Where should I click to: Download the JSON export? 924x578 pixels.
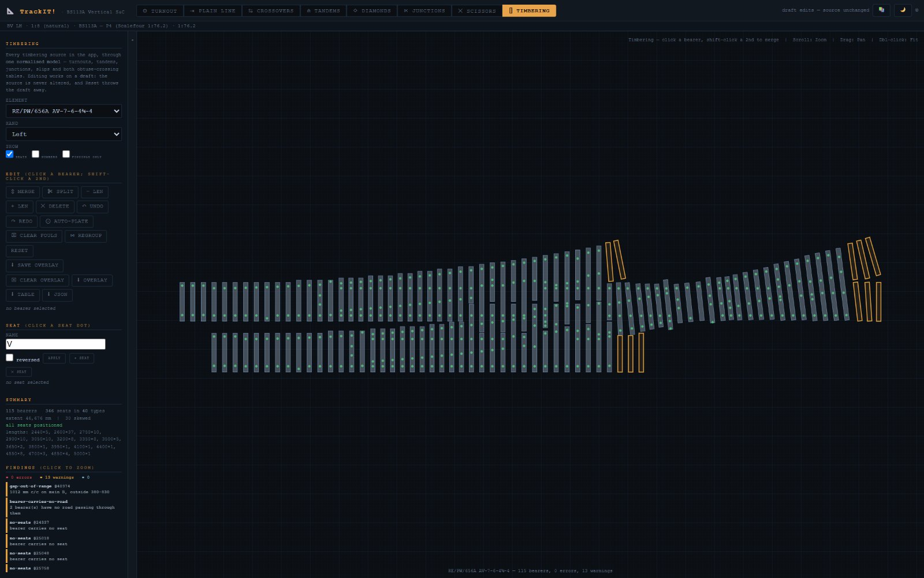(57, 295)
